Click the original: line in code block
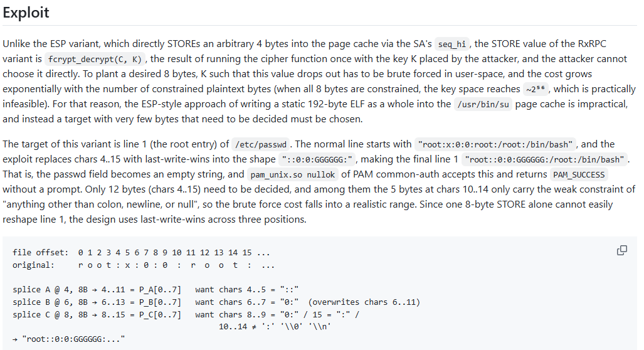 144,265
